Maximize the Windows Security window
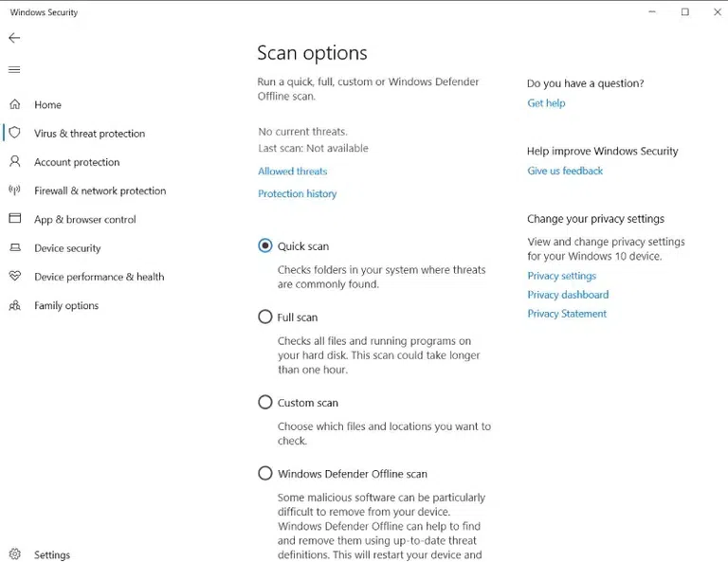 (685, 12)
